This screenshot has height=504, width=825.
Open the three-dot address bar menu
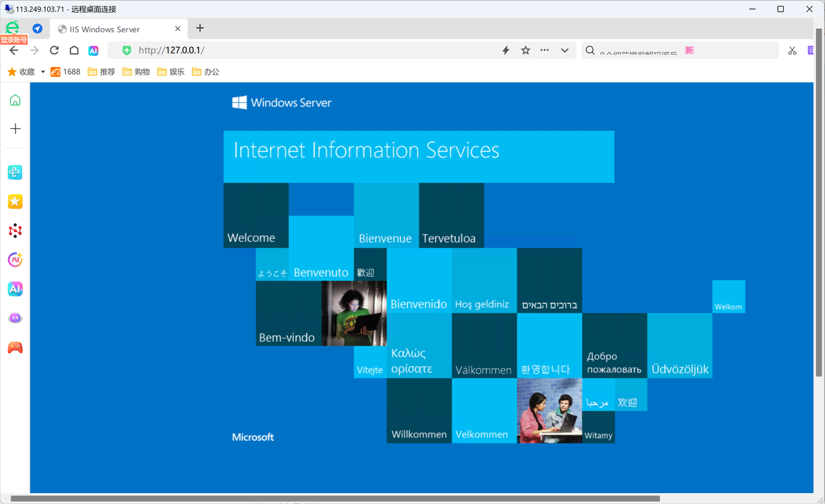(x=545, y=50)
